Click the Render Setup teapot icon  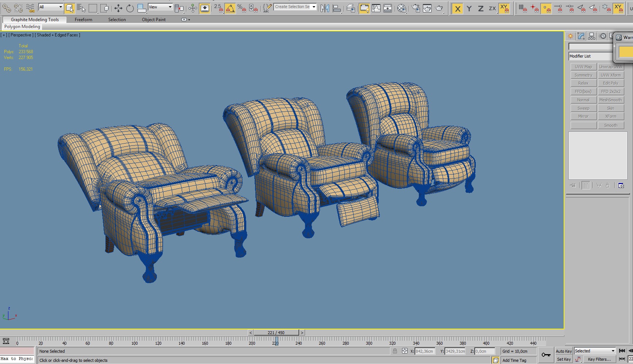416,8
